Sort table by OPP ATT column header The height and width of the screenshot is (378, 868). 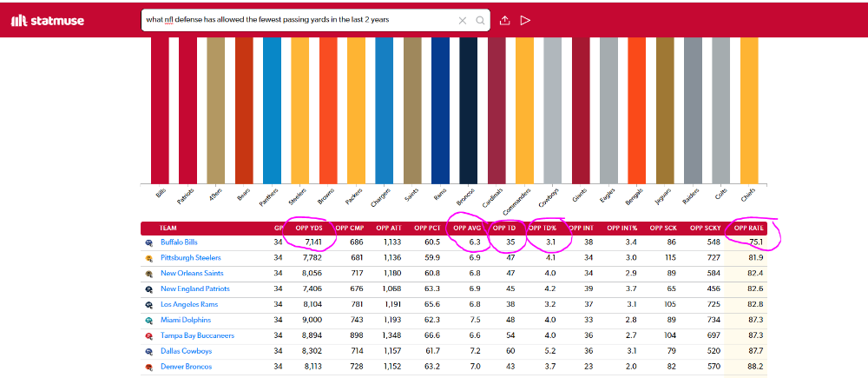point(389,228)
